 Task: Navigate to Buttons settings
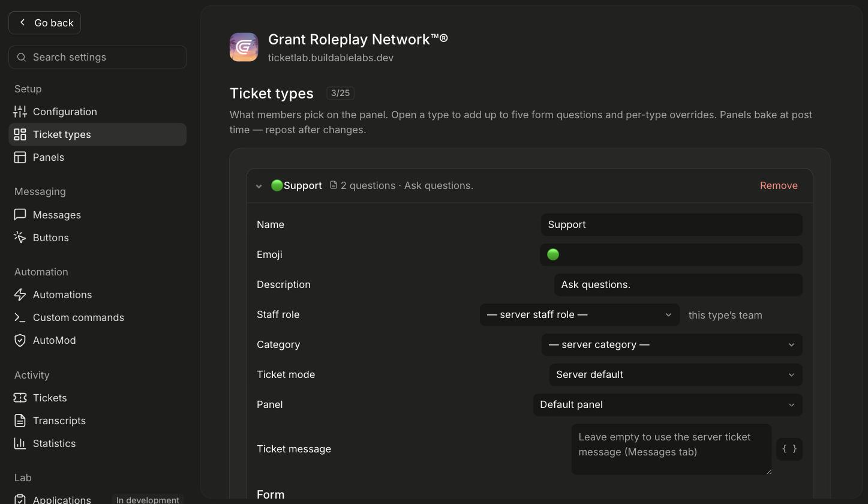[x=97, y=238]
